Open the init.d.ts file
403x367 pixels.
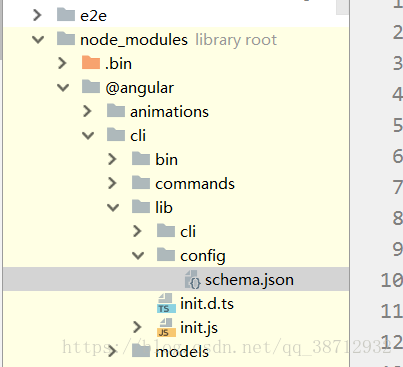(207, 304)
